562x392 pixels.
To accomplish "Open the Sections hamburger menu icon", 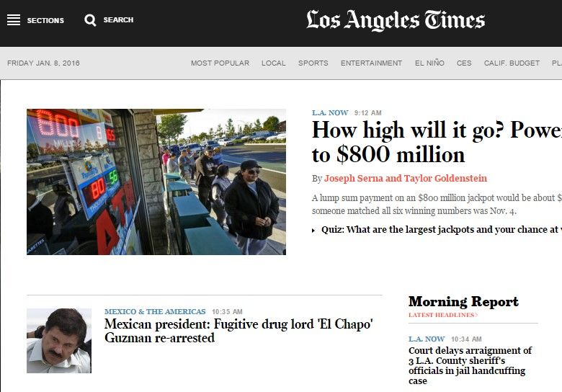I will 14,20.
